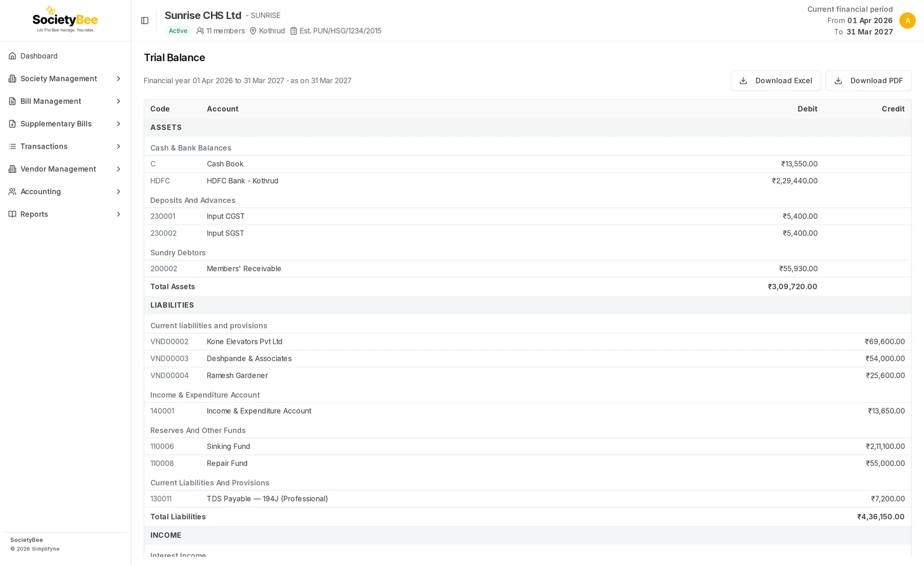Expand Vendor Management chevron
Viewport: 924px width, 565px height.
click(x=118, y=169)
